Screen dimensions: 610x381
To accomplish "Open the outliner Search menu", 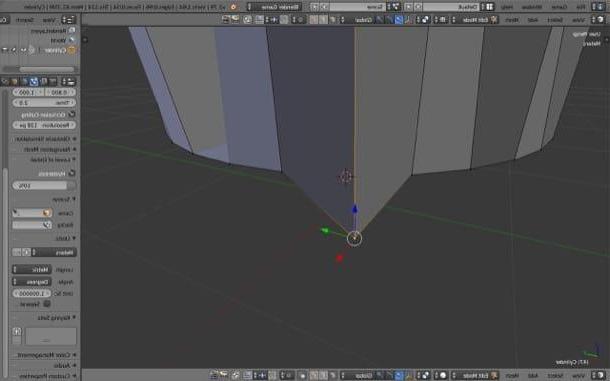I will tap(25, 19).
